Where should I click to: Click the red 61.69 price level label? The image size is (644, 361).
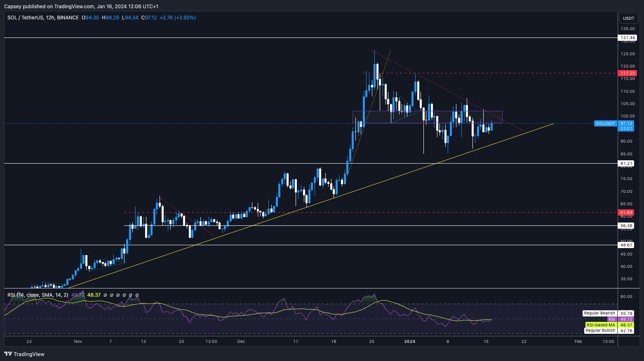[626, 213]
